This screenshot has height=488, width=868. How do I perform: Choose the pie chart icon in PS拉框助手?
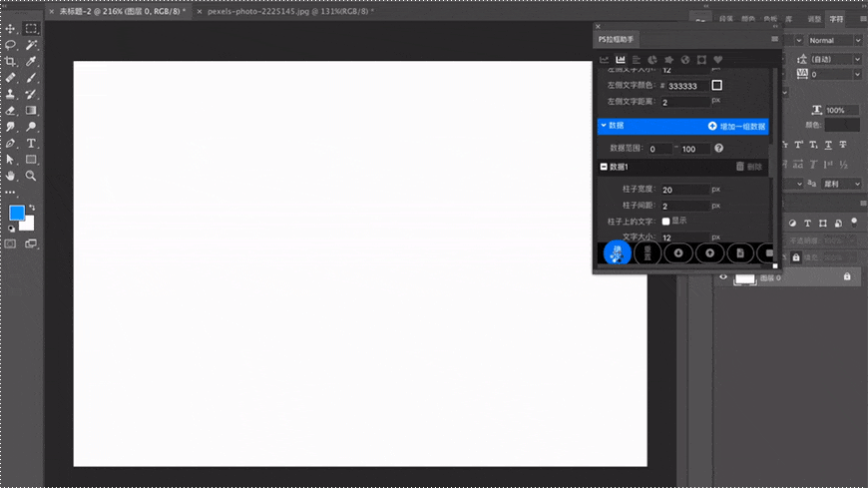pyautogui.click(x=651, y=60)
